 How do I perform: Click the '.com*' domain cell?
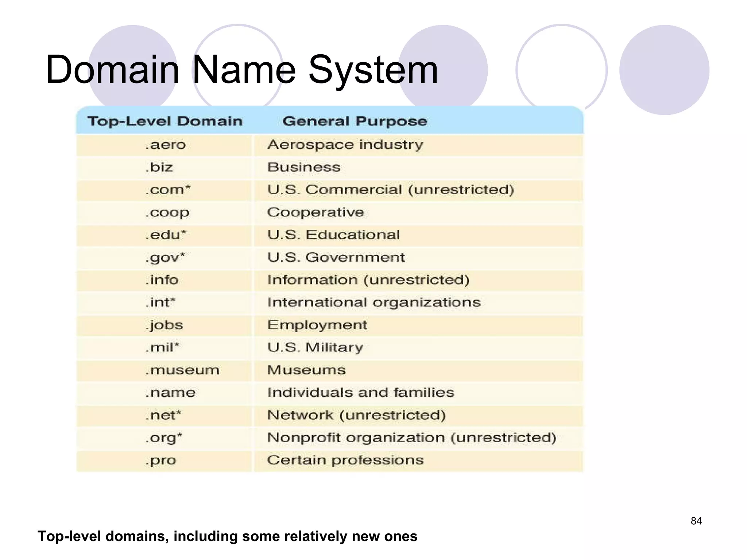(164, 190)
